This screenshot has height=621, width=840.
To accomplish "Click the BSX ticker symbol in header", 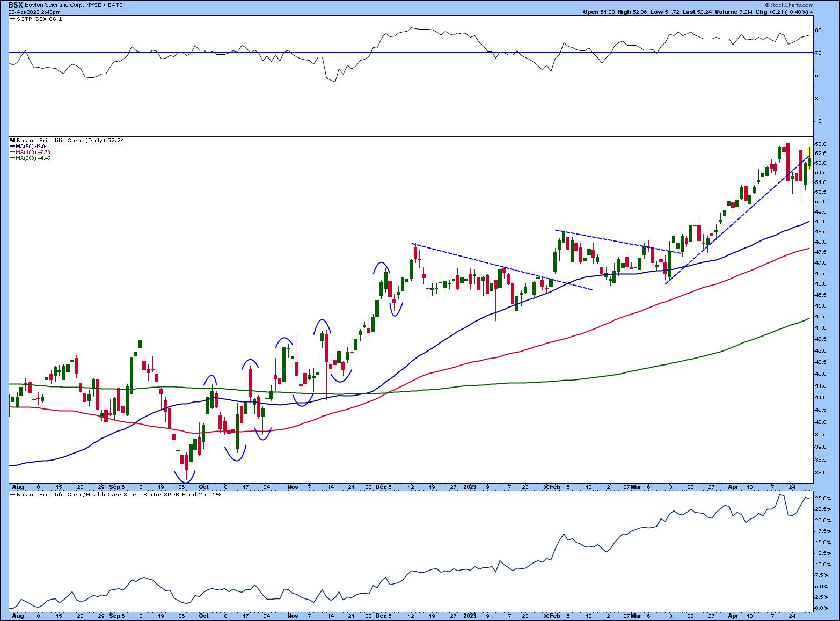I will click(x=15, y=4).
